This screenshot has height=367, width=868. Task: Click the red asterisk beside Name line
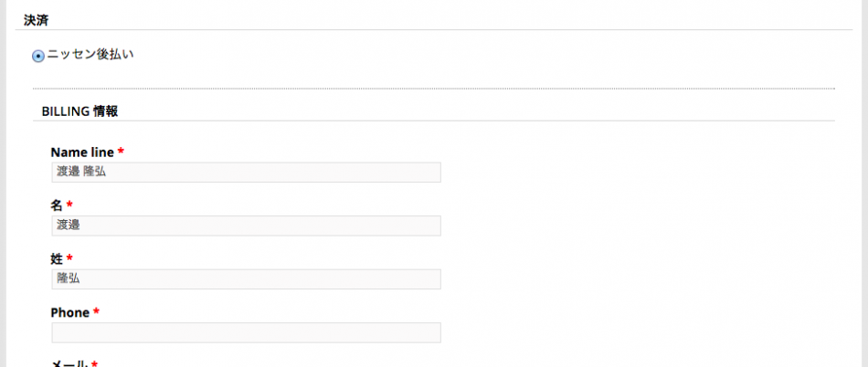click(x=121, y=152)
